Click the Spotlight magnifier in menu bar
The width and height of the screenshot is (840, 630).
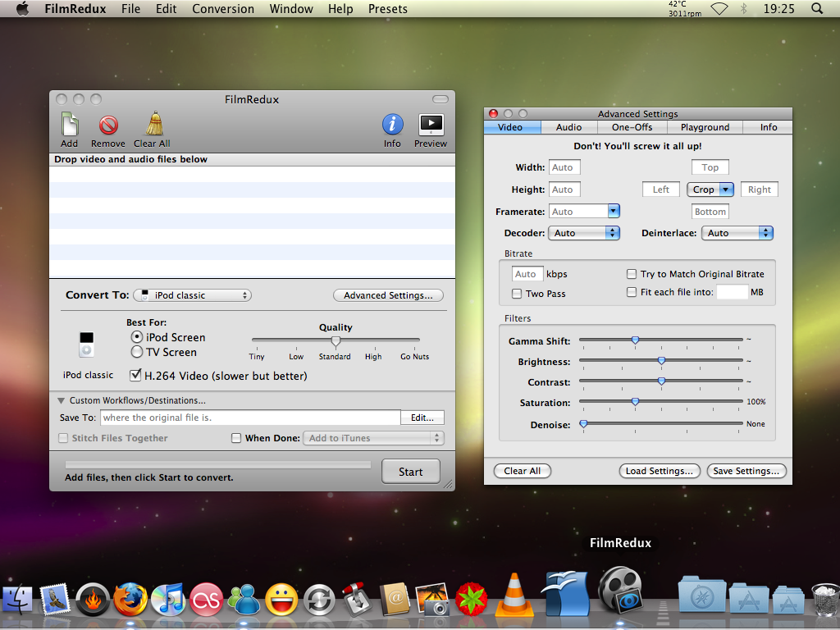816,8
